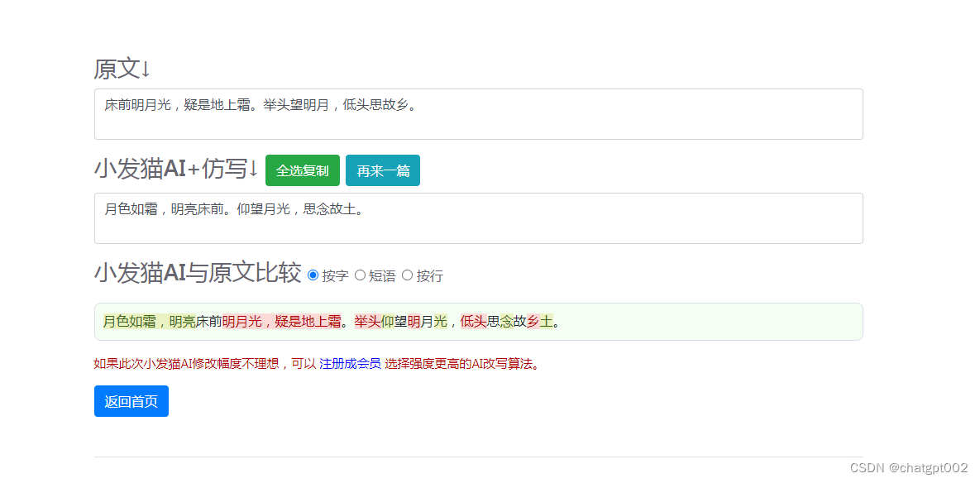
Task: Select the 短语 comparison radio button
Action: click(360, 275)
